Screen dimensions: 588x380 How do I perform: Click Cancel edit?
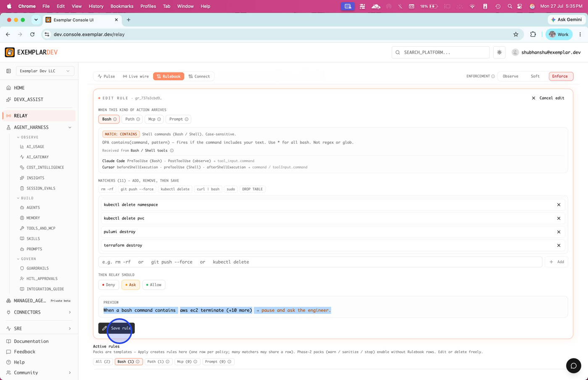(548, 98)
